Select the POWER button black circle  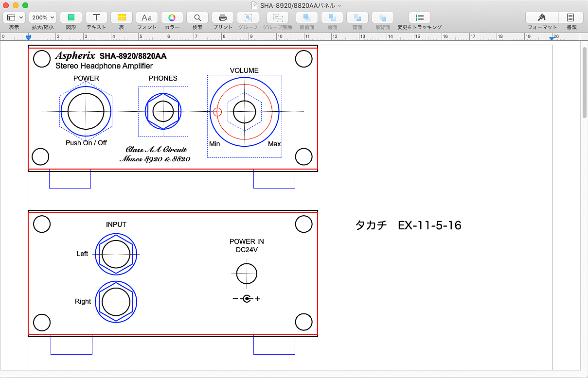(x=86, y=111)
